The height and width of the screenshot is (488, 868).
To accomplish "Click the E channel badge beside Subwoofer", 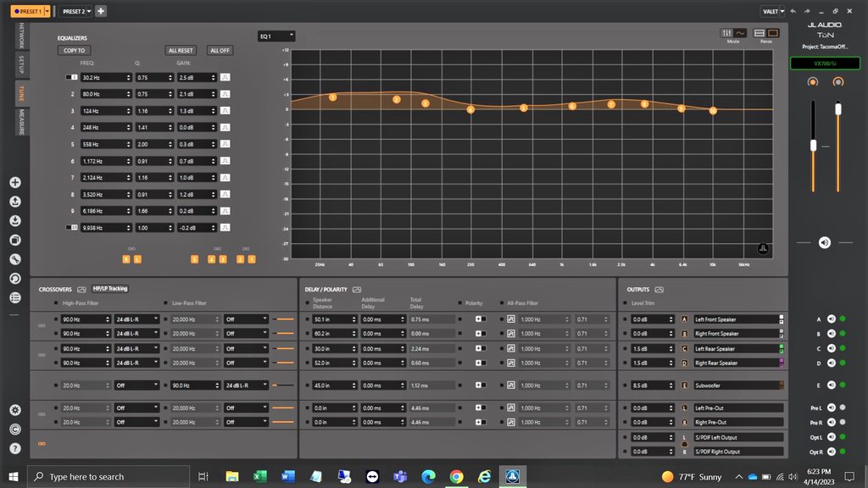I will (x=684, y=385).
